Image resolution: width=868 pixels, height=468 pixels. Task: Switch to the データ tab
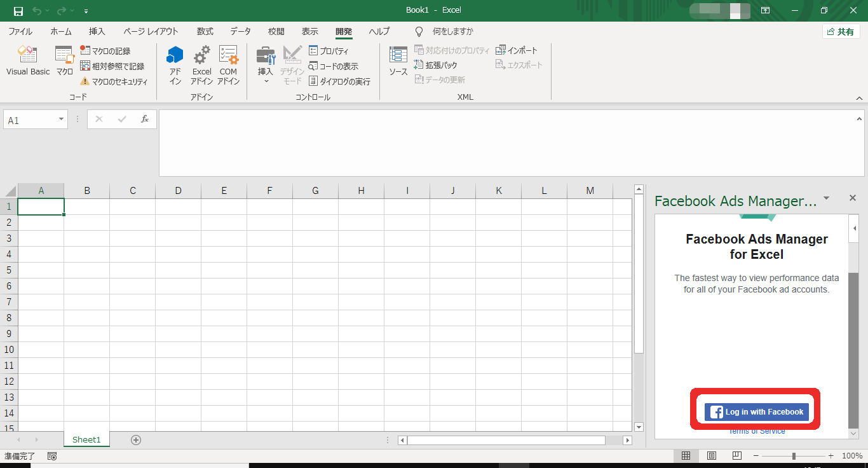click(x=240, y=31)
